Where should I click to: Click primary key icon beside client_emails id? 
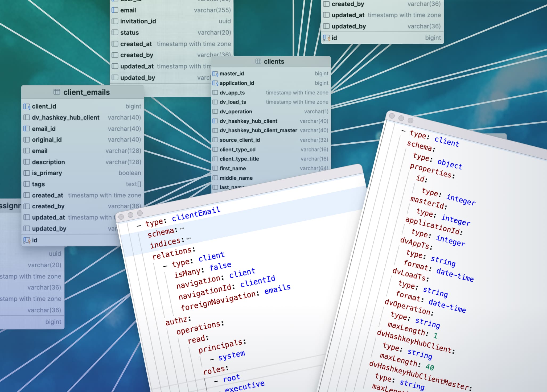tap(26, 240)
